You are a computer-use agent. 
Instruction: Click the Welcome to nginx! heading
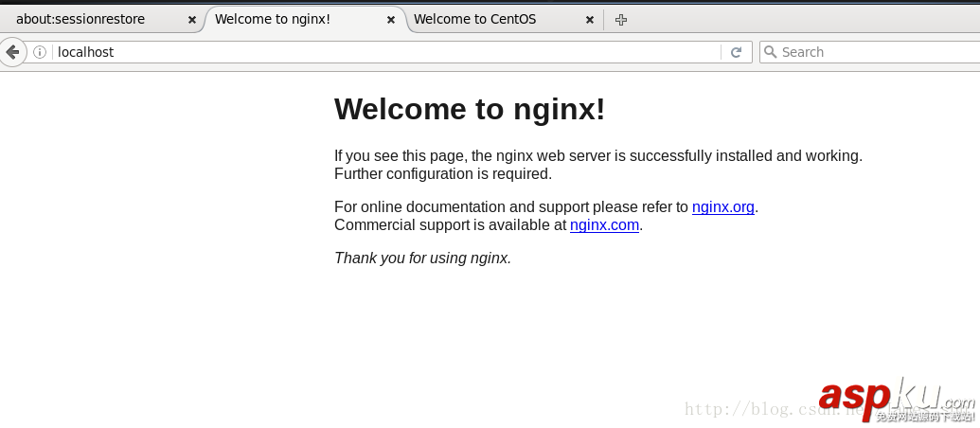click(470, 109)
